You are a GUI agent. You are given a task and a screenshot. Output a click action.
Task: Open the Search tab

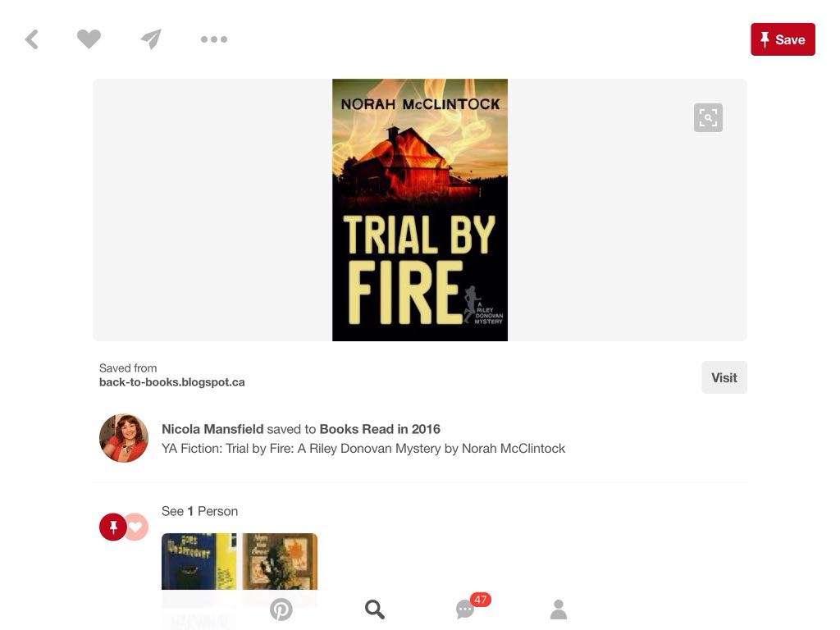click(374, 609)
